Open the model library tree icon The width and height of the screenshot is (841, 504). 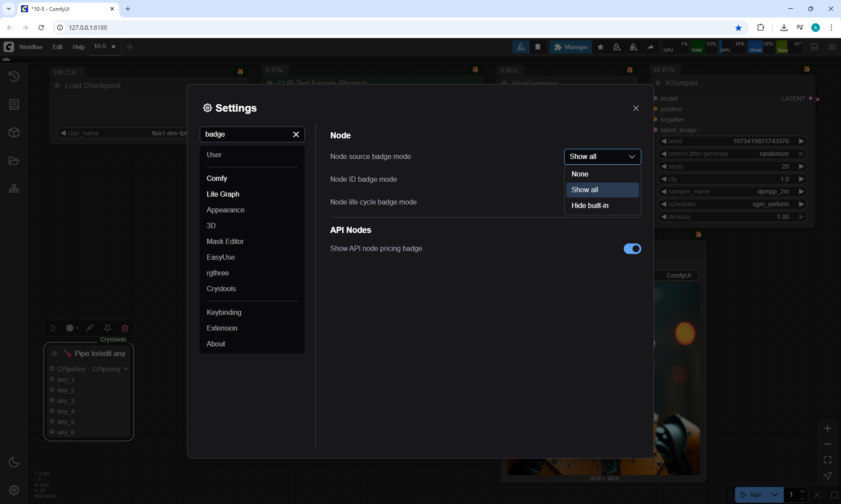(14, 189)
